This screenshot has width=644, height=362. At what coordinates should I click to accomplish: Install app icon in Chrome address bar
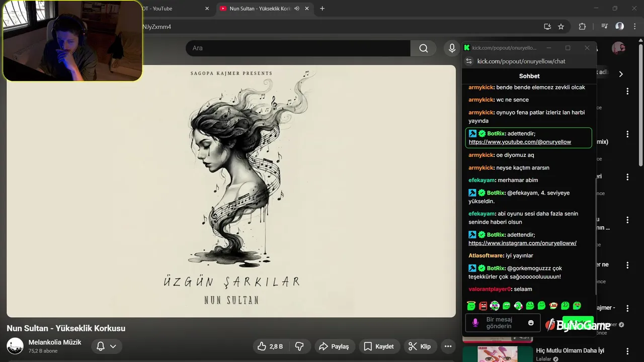tap(547, 27)
